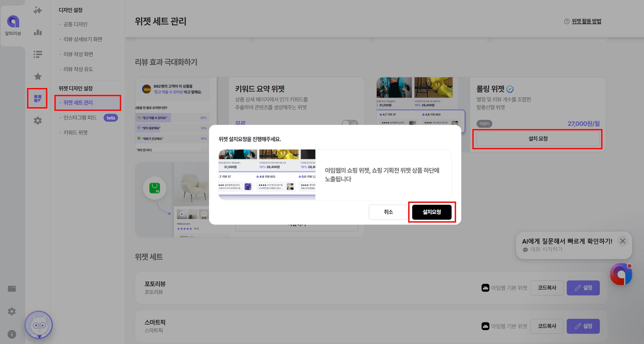Image resolution: width=644 pixels, height=344 pixels.
Task: Open the bar chart statistics icon
Action: point(38,32)
